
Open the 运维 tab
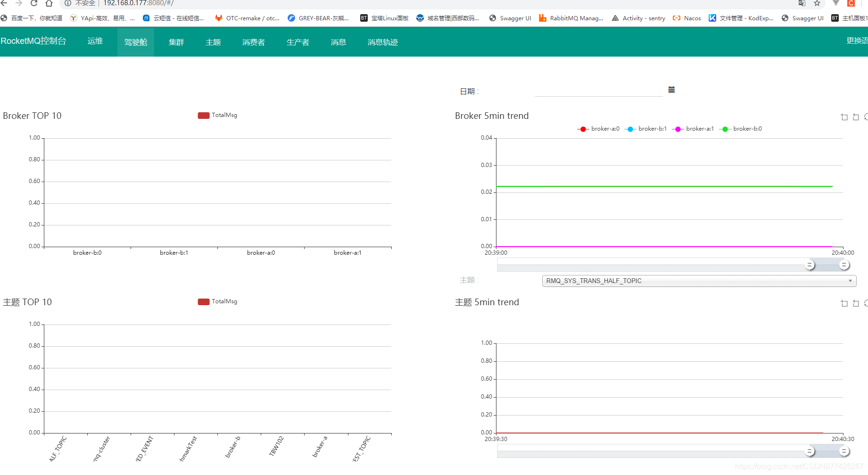pyautogui.click(x=95, y=41)
